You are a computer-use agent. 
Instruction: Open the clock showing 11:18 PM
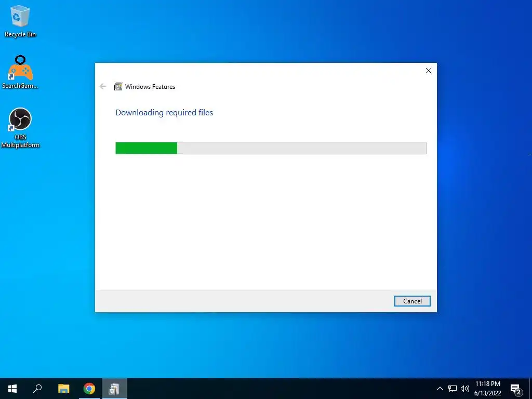coord(487,389)
